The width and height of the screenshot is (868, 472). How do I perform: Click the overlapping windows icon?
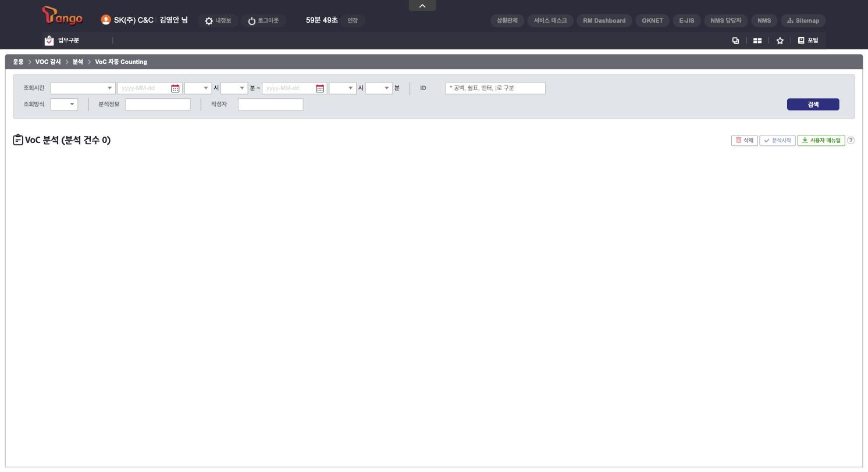pyautogui.click(x=735, y=41)
